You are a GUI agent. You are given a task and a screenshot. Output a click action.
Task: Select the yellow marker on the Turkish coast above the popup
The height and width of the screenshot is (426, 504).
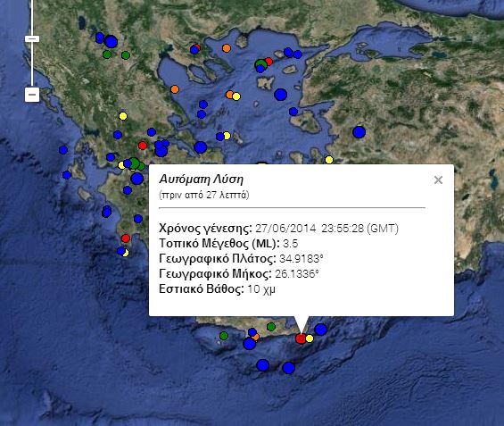click(x=329, y=160)
